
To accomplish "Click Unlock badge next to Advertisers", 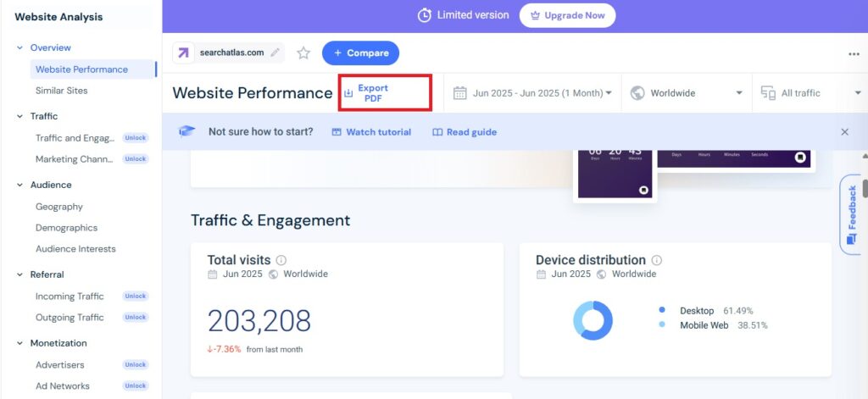I will (135, 364).
